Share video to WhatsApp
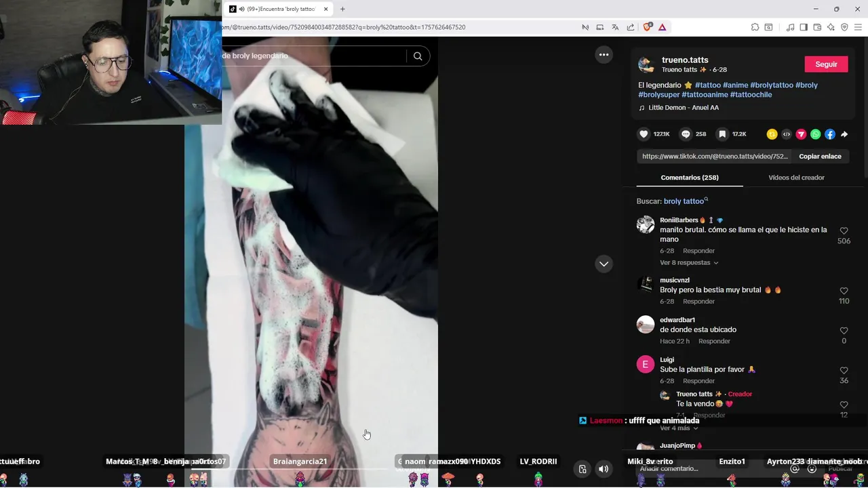Screen dimensions: 868x488 pyautogui.click(x=815, y=134)
